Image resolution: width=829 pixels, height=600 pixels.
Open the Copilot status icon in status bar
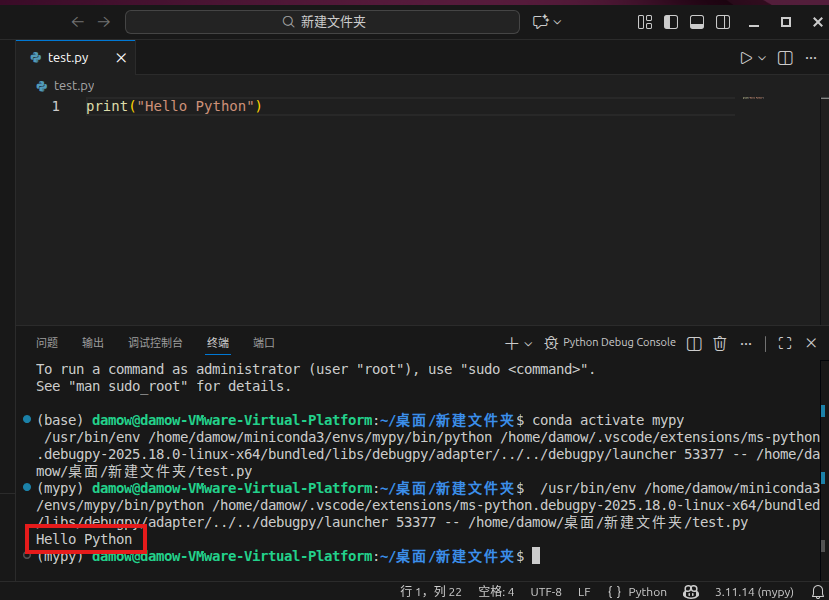(x=689, y=592)
